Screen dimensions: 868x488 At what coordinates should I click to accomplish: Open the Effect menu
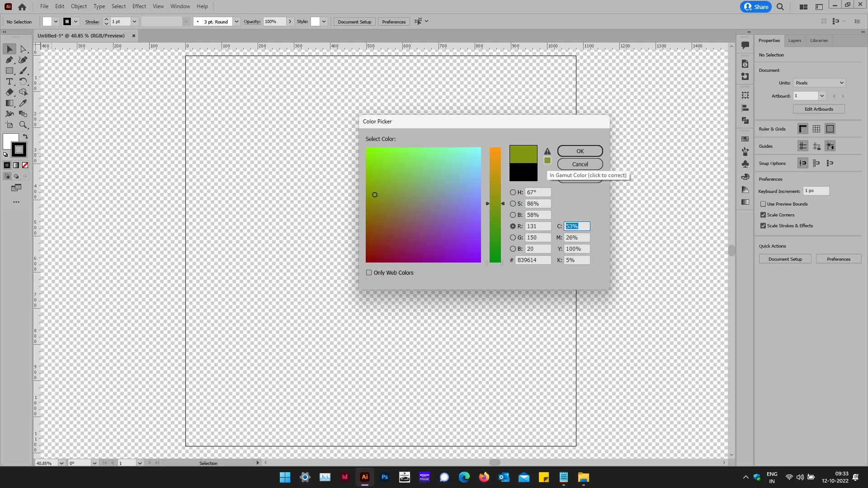139,6
